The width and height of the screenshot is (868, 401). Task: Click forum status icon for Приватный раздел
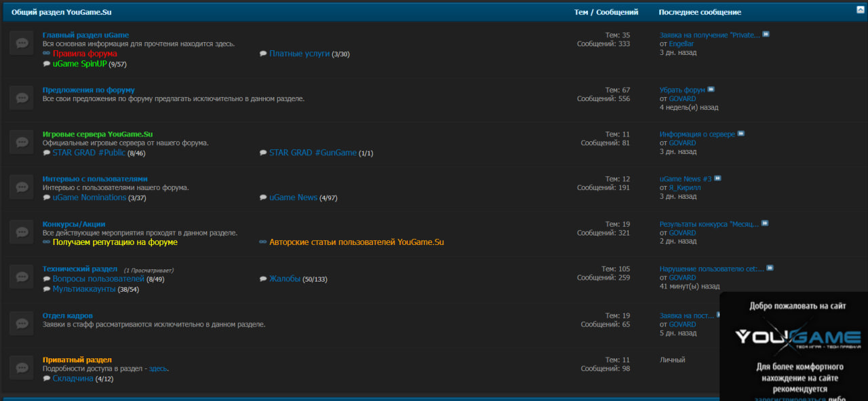click(x=22, y=368)
